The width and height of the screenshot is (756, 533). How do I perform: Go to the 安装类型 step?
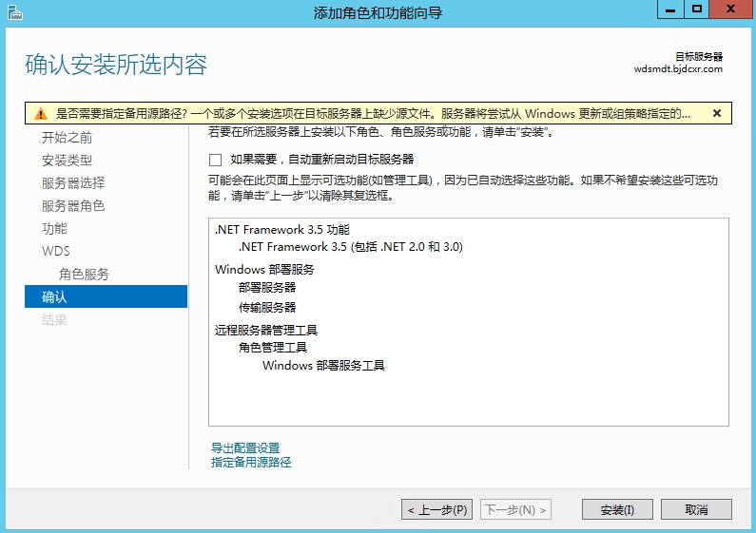pyautogui.click(x=67, y=161)
